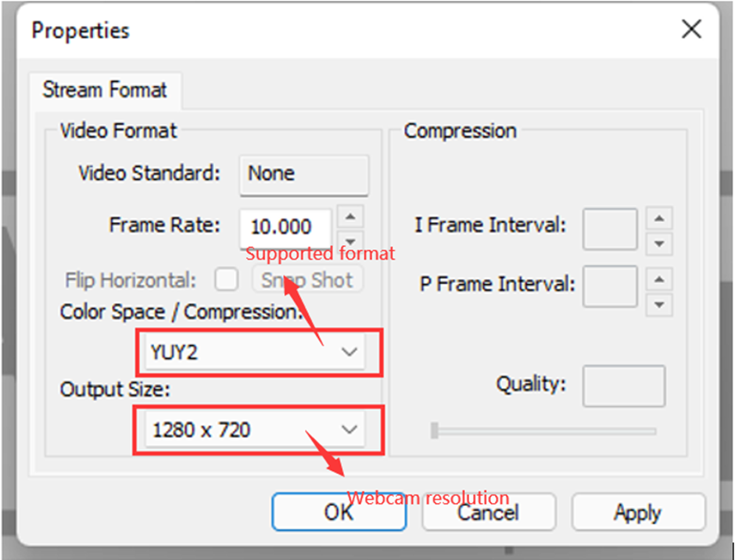Increase the P Frame Interval value
Viewport: 735px width, 560px height.
click(x=659, y=278)
